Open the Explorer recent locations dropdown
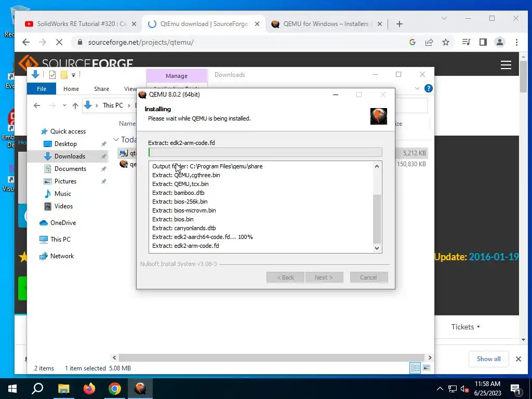Viewport: 532px width, 399px height. pyautogui.click(x=64, y=105)
